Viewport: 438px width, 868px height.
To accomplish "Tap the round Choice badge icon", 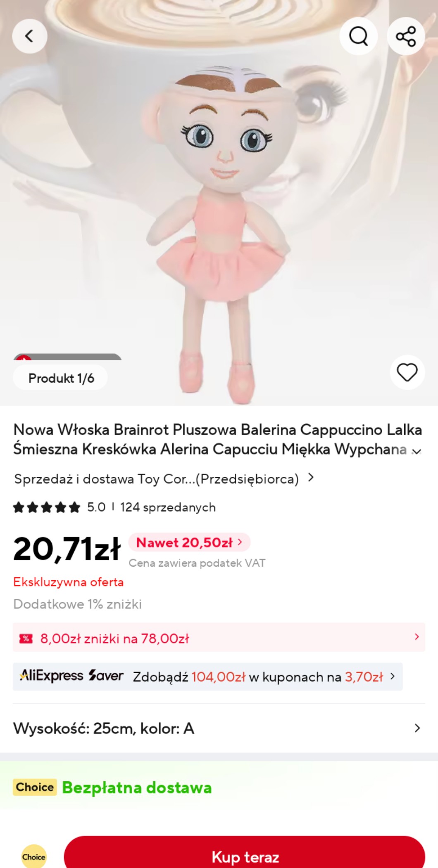I will pos(34,857).
